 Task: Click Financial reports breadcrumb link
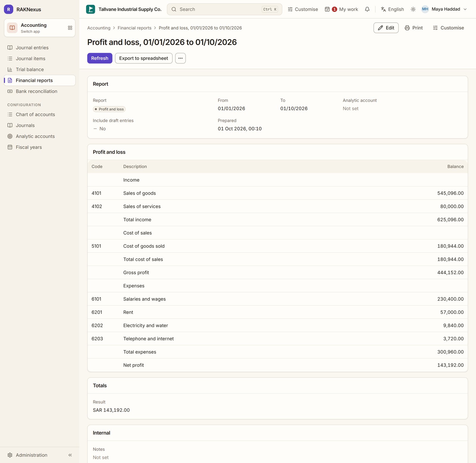134,28
